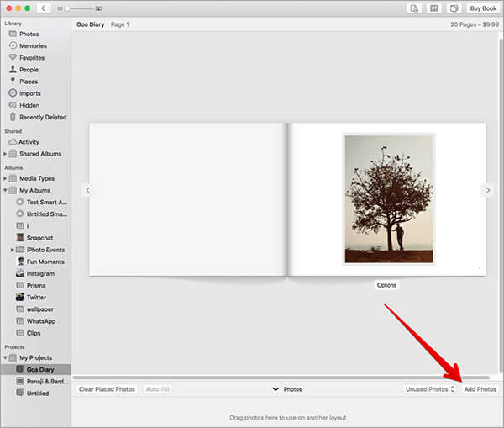Open the Unused Photos dropdown

coord(430,389)
